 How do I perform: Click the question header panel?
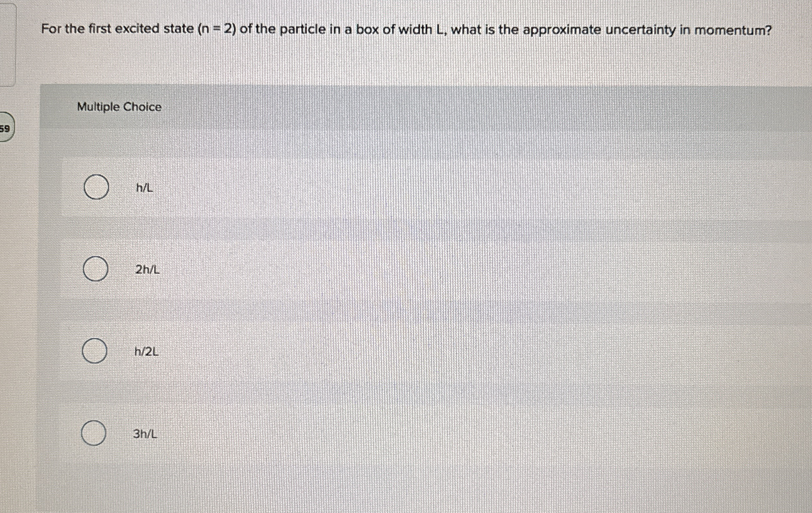[x=405, y=41]
